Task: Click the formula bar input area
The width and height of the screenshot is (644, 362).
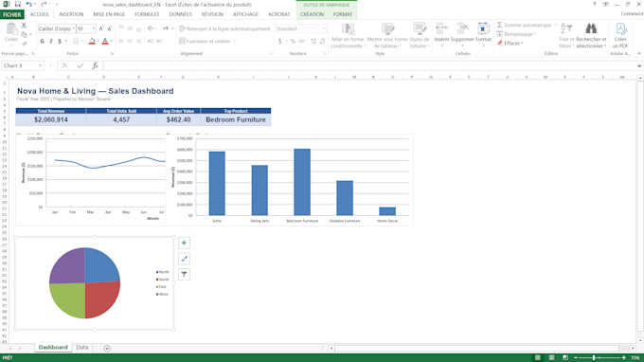Action: pyautogui.click(x=369, y=65)
